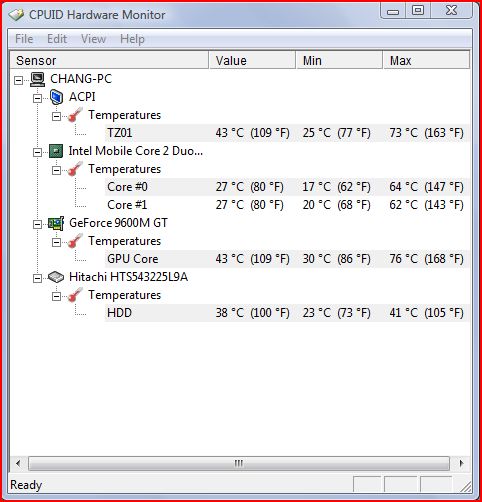
Task: Click the thermometer icon under Hitachi drive
Action: (75, 295)
